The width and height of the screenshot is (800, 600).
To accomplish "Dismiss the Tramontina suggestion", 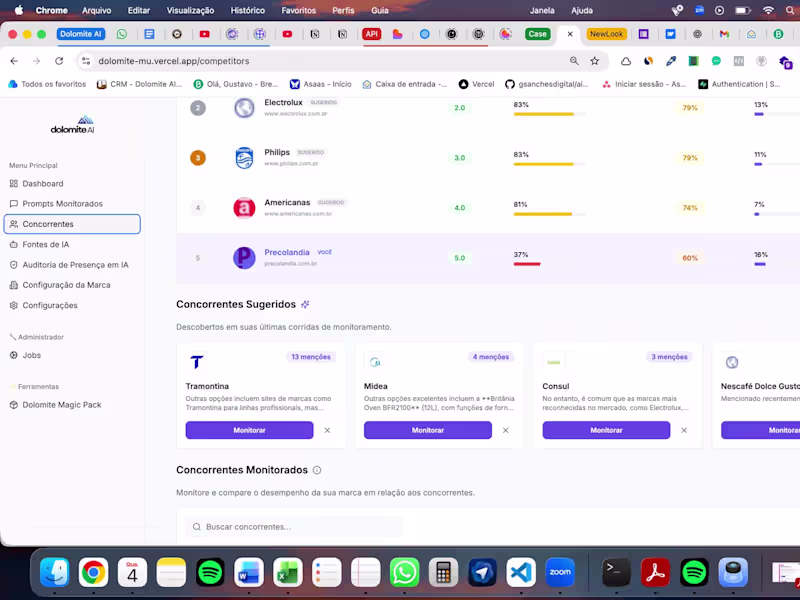I will pyautogui.click(x=327, y=430).
